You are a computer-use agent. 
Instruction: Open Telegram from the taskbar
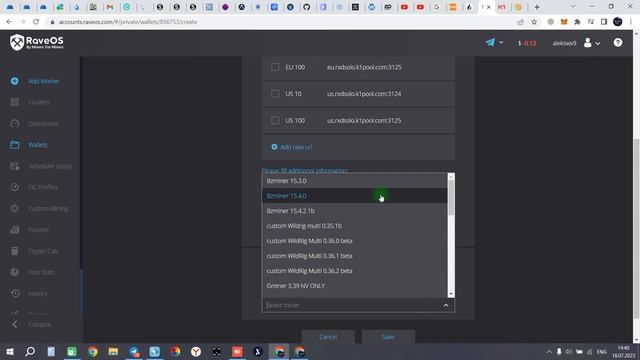(x=133, y=351)
